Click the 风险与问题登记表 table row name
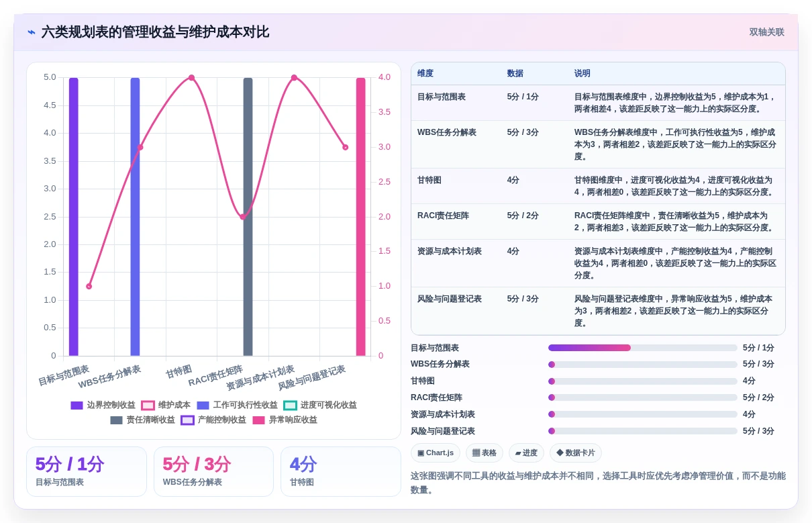 [450, 299]
